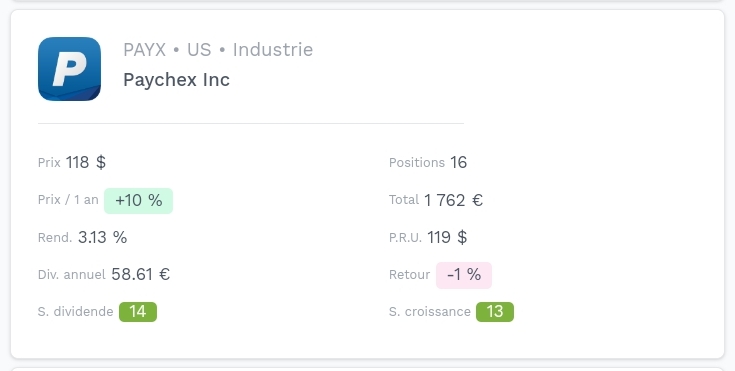Click the Prix value 118 $
735x371 pixels.
pyautogui.click(x=86, y=163)
